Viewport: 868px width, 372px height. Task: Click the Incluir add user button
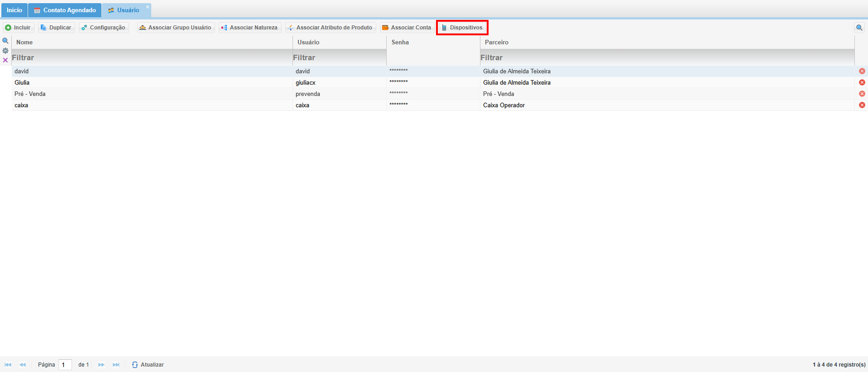[18, 28]
